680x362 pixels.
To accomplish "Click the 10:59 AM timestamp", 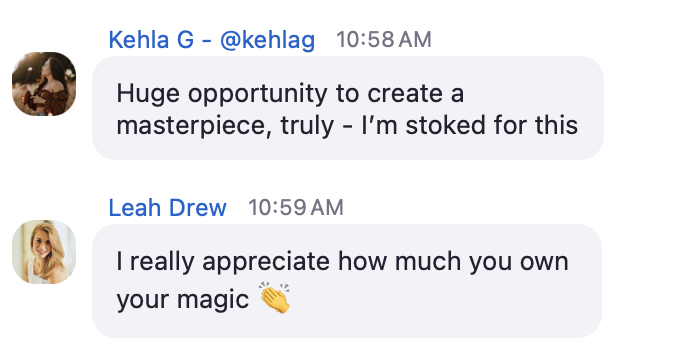I will coord(295,207).
